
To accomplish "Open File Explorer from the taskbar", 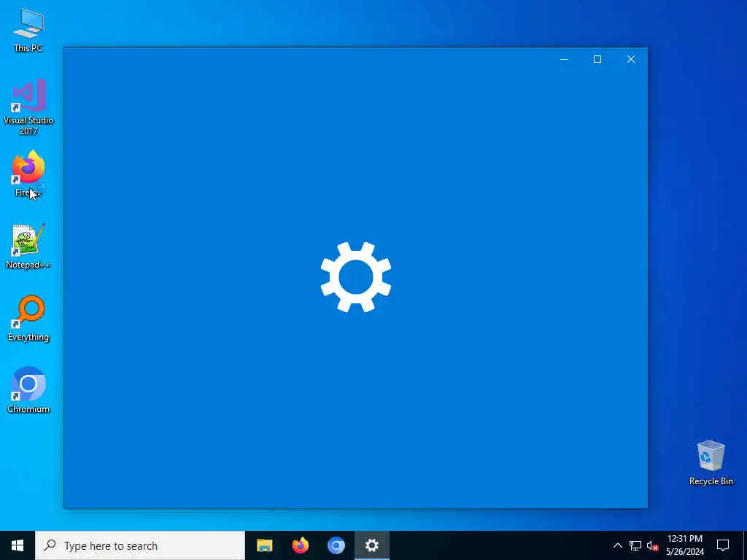I will pos(264,545).
